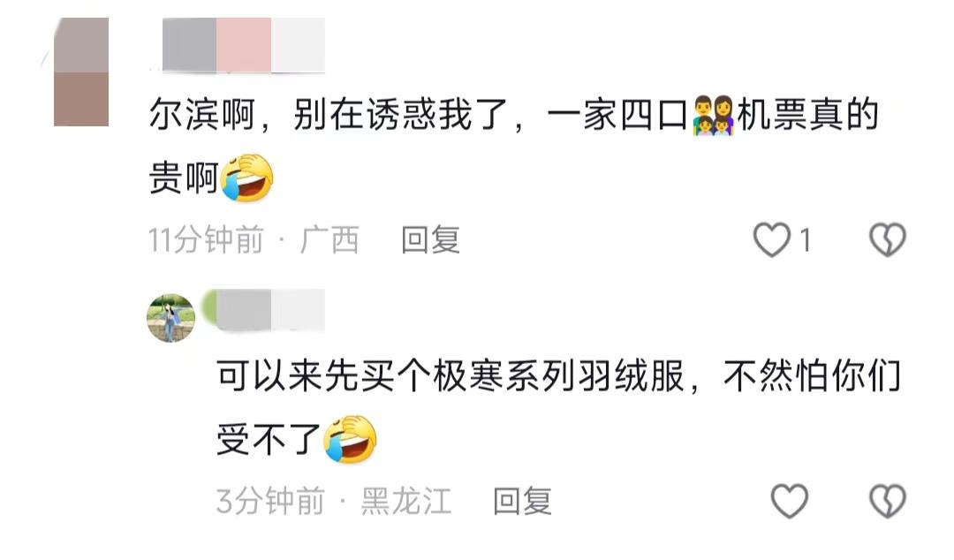This screenshot has height=560, width=954.
Task: Click the laughing-crying emoji after 贵啊
Action: coord(247,178)
